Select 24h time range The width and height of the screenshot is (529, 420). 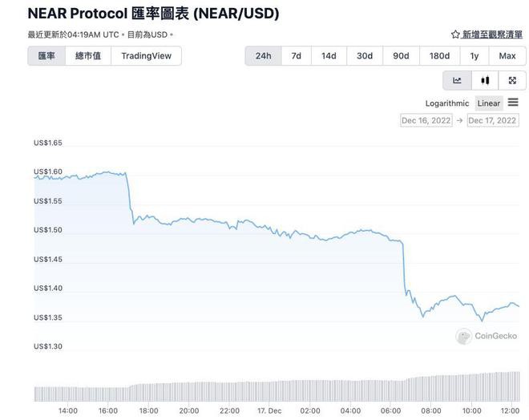tap(263, 56)
